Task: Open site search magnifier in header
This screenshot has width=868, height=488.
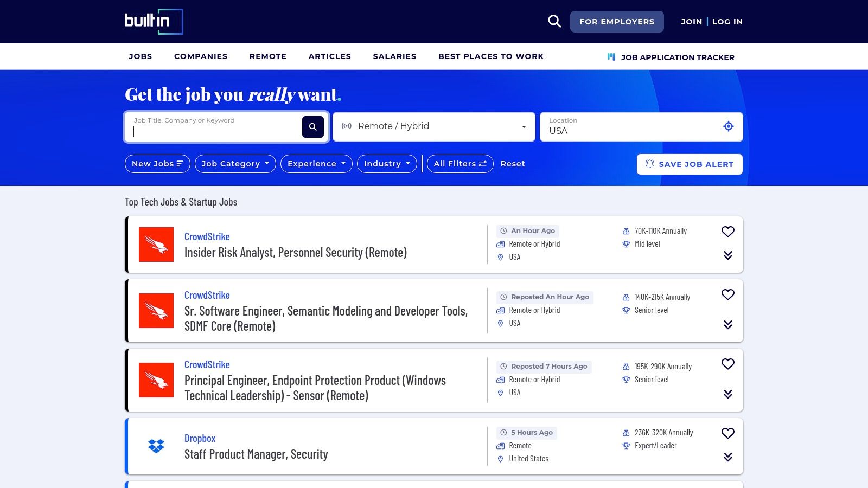Action: click(x=554, y=21)
